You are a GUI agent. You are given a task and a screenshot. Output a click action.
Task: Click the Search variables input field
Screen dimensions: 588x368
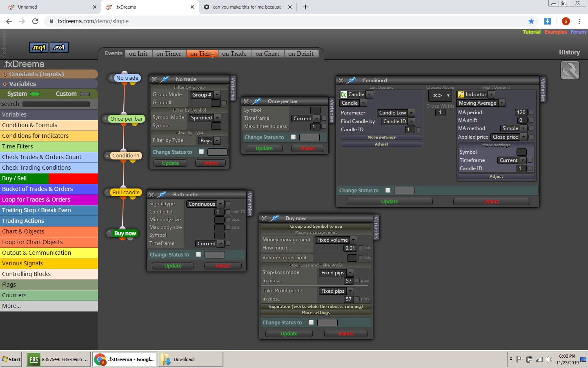click(56, 104)
